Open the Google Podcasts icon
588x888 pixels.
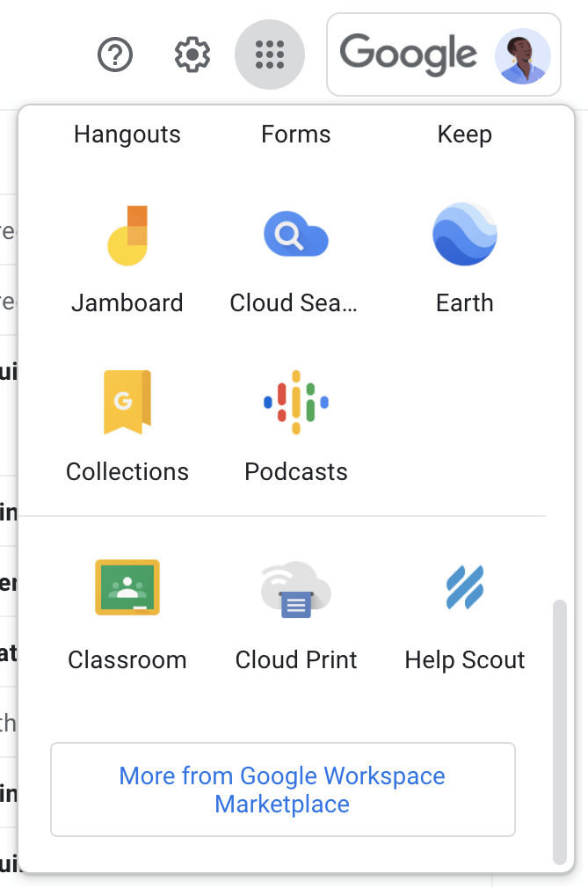coord(296,403)
